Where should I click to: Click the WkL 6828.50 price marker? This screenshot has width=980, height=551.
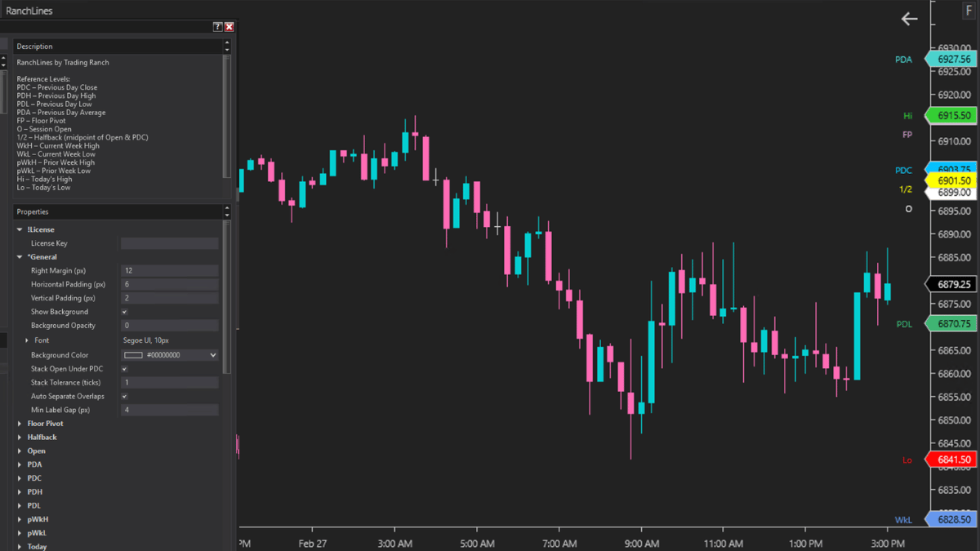pyautogui.click(x=953, y=520)
